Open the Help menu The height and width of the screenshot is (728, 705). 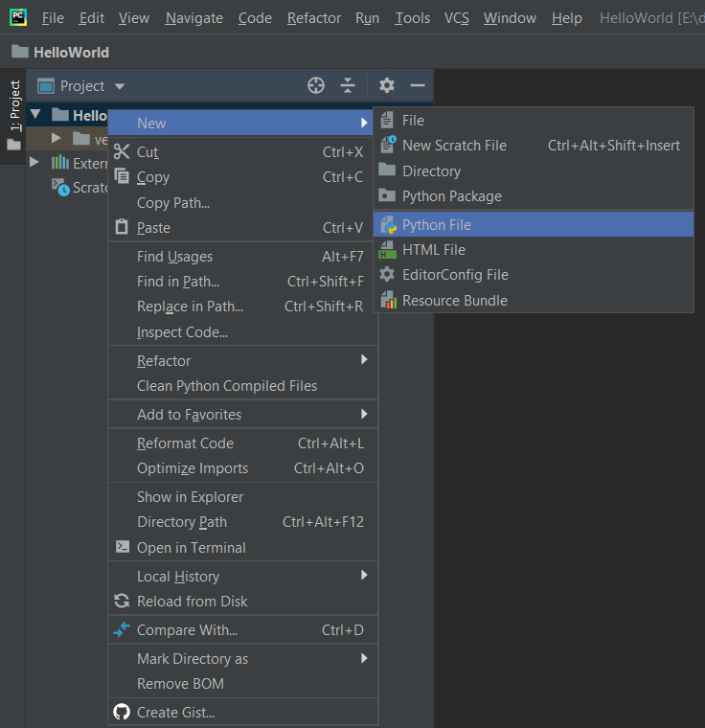click(x=567, y=18)
